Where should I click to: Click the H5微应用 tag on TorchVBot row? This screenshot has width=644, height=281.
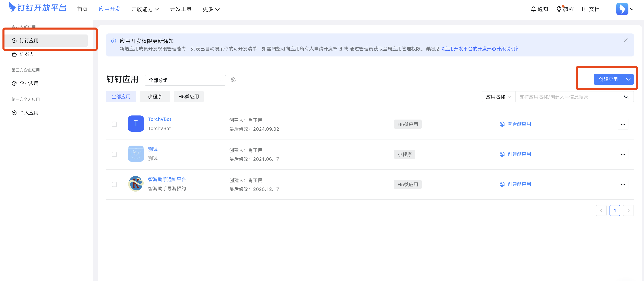(x=408, y=124)
